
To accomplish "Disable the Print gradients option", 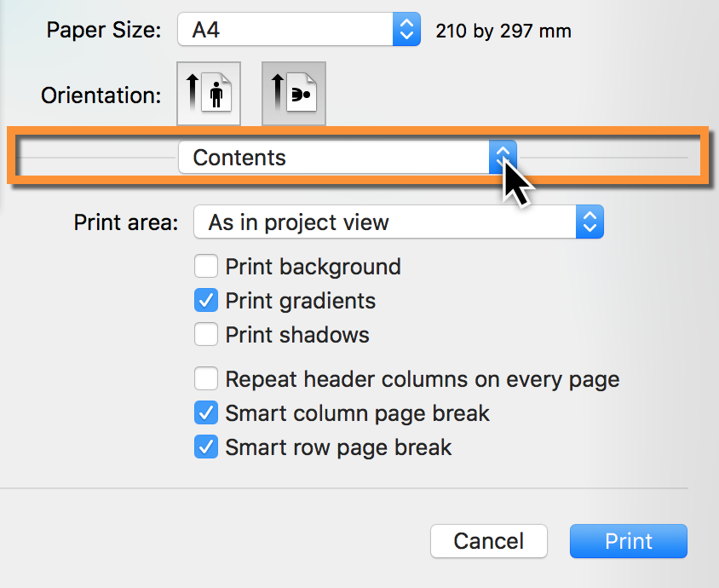I will (206, 300).
